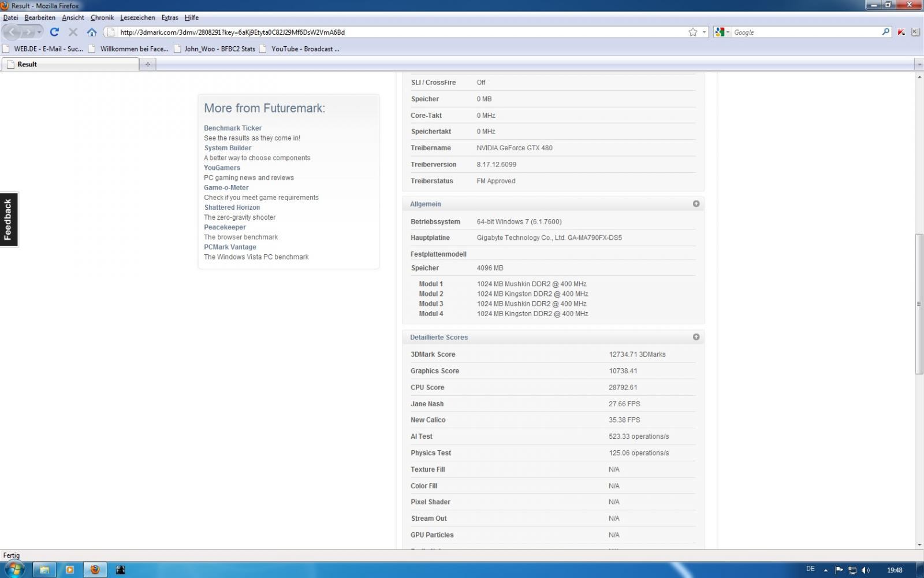Click the forward navigation arrow
The height and width of the screenshot is (578, 924).
(x=28, y=32)
